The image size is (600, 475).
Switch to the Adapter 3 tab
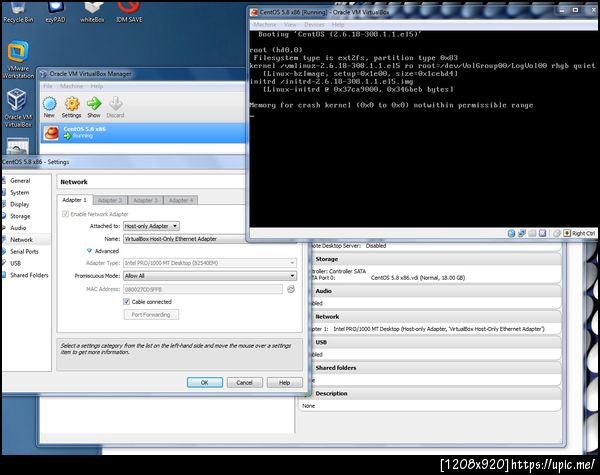coord(145,200)
